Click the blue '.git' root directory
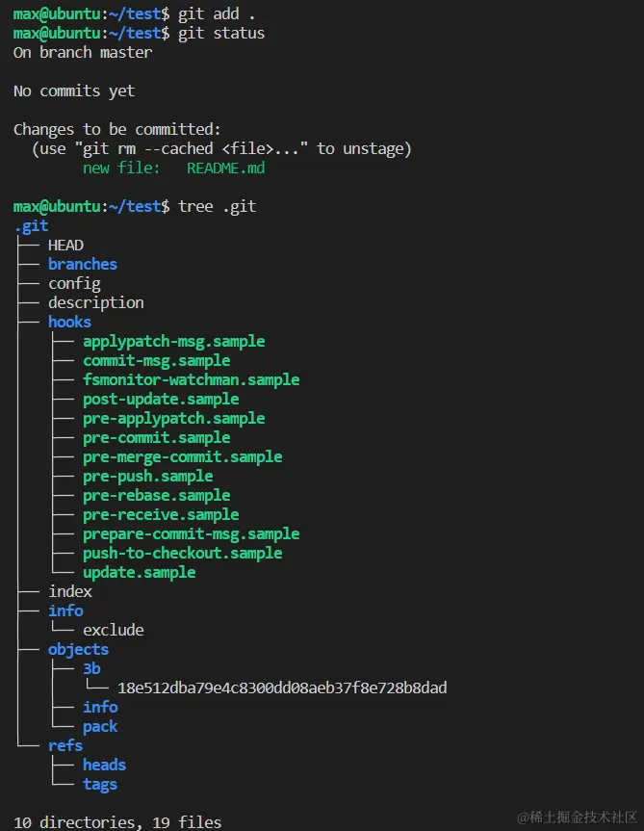Viewport: 644px width, 831px height. tap(31, 225)
